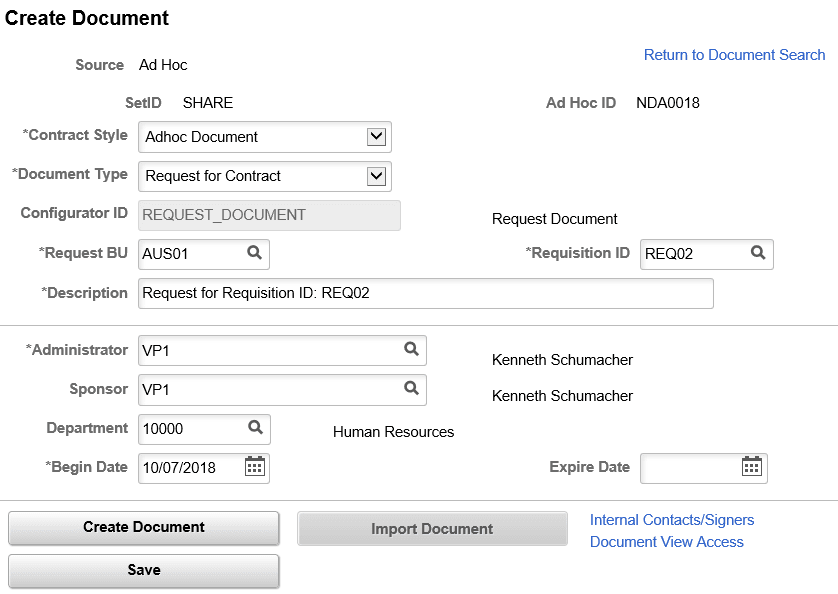838x594 pixels.
Task: Open the Return to Document Search link
Action: pyautogui.click(x=734, y=54)
